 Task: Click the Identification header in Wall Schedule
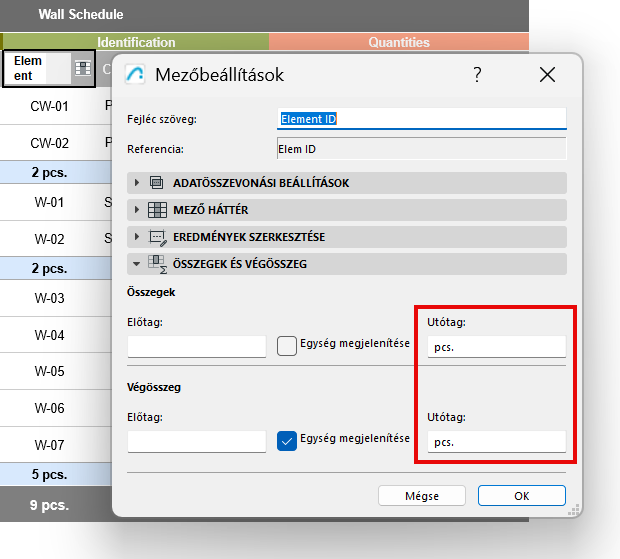click(x=136, y=42)
